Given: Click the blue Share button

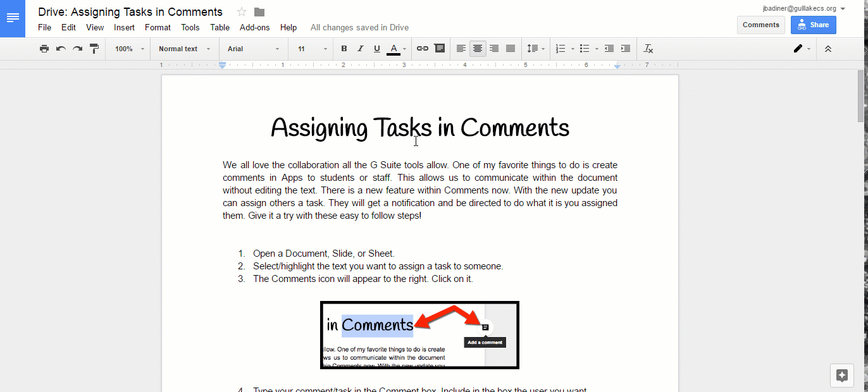Looking at the screenshot, I should pyautogui.click(x=813, y=25).
